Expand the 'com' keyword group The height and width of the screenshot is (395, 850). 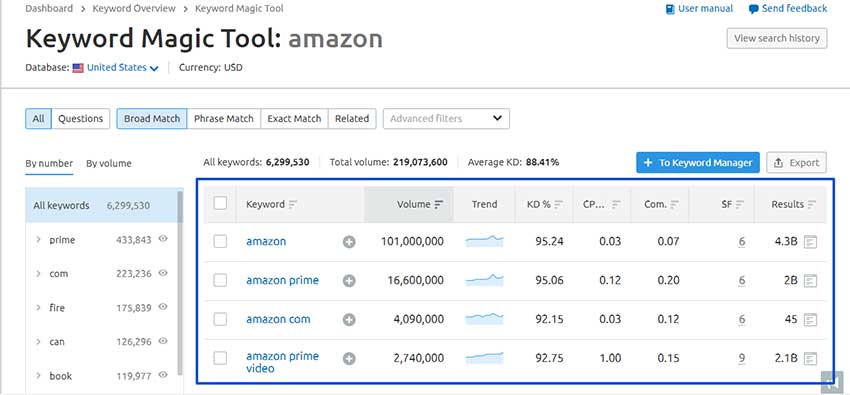[x=38, y=274]
